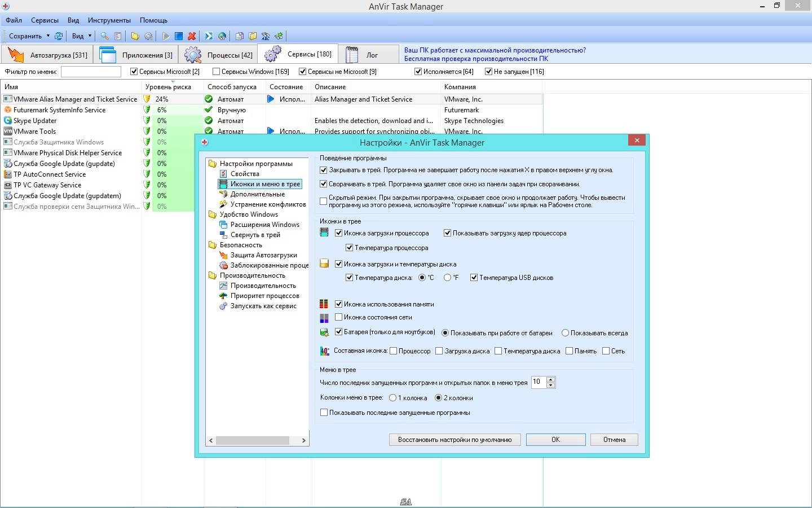Toggle "Сворачивать в трей" checkbox
The image size is (812, 508).
[324, 184]
